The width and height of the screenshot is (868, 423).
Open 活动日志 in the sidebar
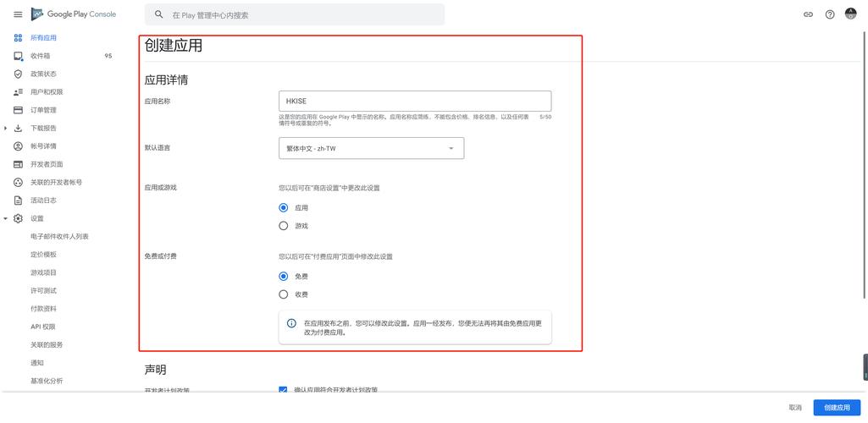43,201
